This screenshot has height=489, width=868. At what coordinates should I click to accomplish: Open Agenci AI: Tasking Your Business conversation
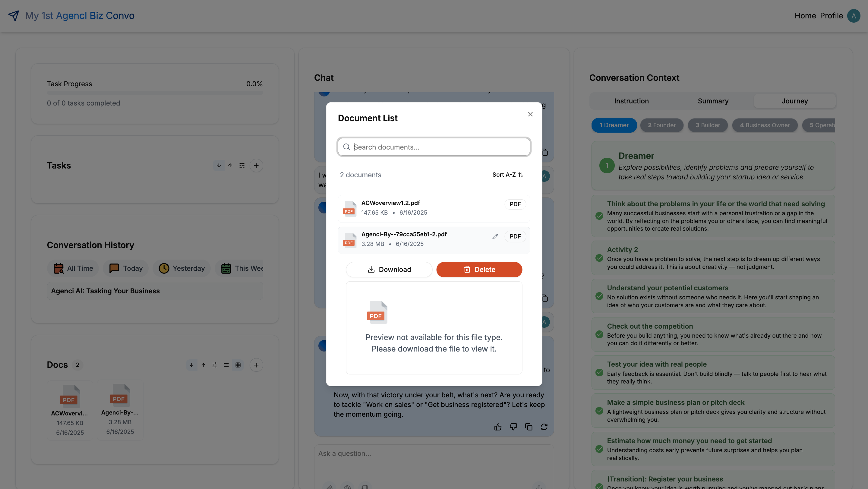point(155,291)
